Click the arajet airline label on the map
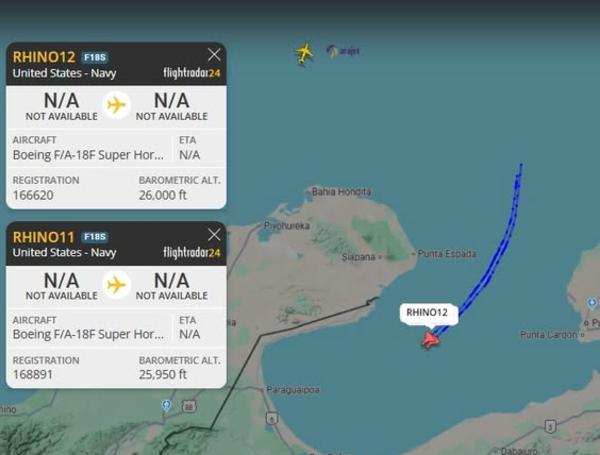Image resolution: width=600 pixels, height=455 pixels. (x=344, y=51)
